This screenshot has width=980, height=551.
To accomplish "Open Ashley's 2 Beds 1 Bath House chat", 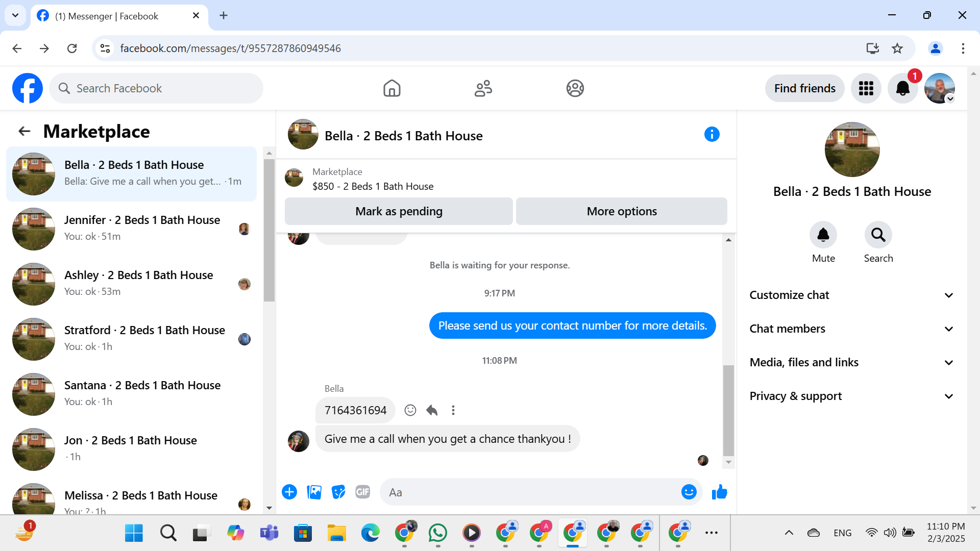I will pos(132,284).
